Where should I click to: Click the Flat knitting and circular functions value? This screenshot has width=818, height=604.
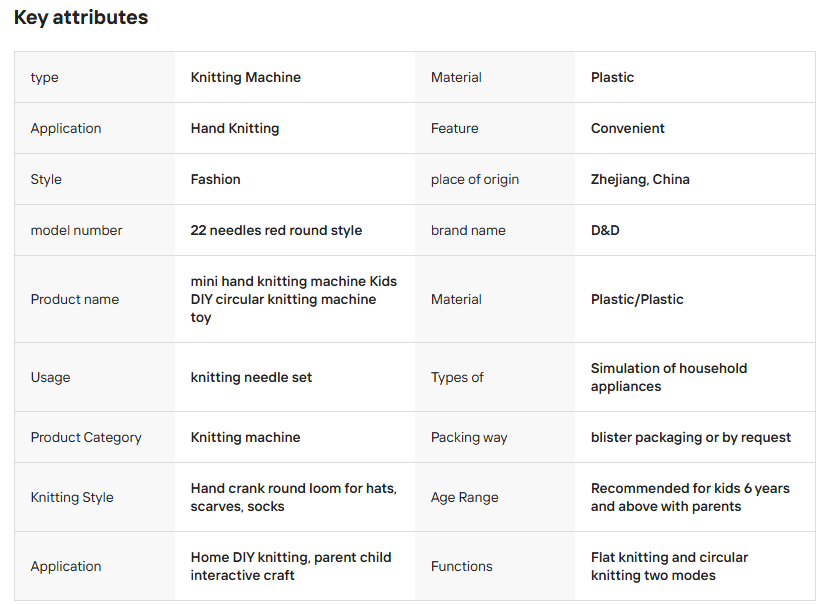point(669,566)
